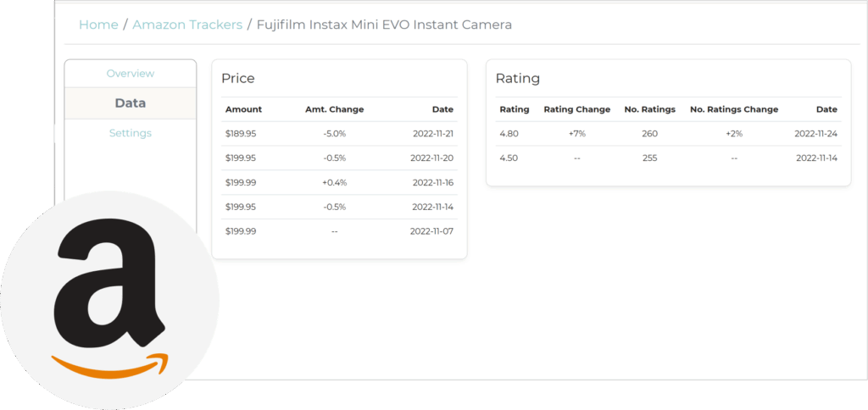Click the Amt. Change column header
Screen dimensions: 868x410
click(334, 109)
